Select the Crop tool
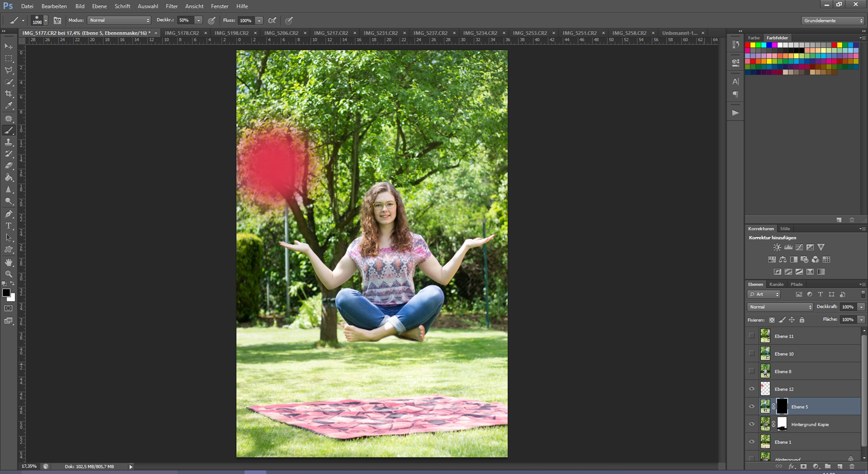The image size is (868, 474). (9, 94)
